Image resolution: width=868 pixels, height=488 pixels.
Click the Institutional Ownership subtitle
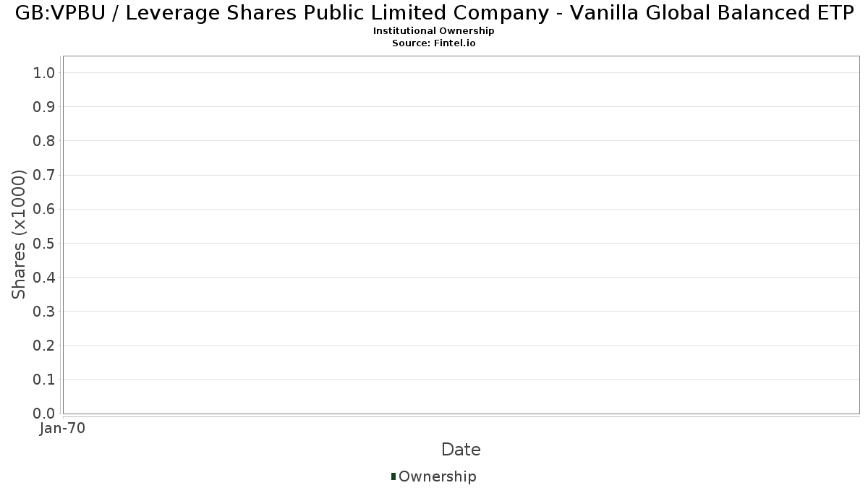434,31
